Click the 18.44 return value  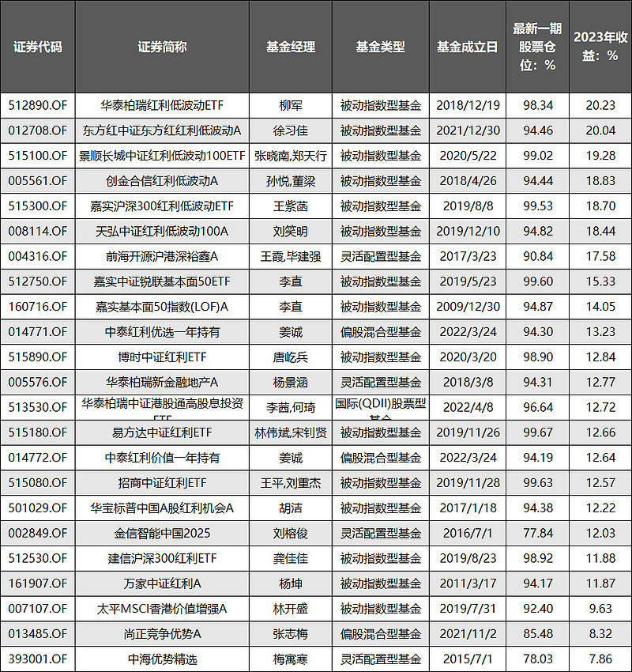point(600,232)
